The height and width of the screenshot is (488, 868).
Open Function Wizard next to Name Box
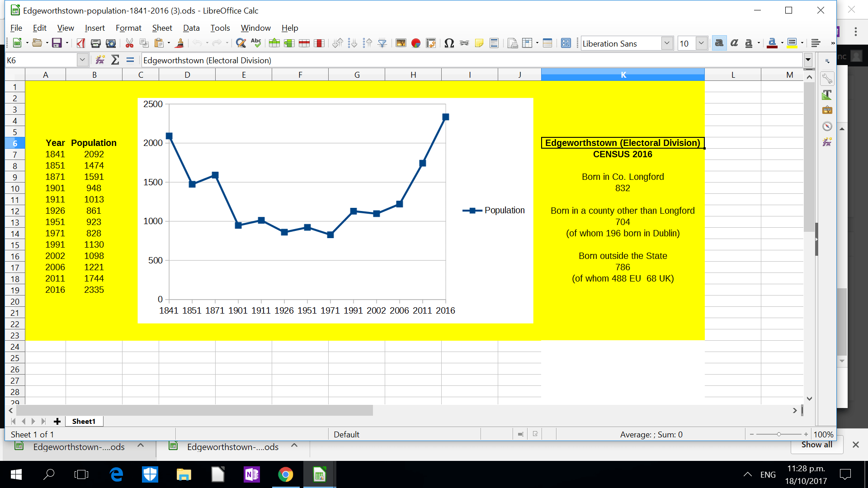point(100,60)
